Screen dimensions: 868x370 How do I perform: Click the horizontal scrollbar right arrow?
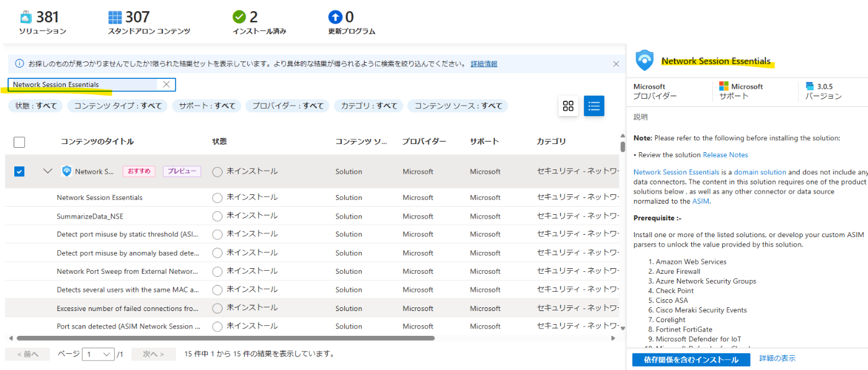(x=613, y=338)
